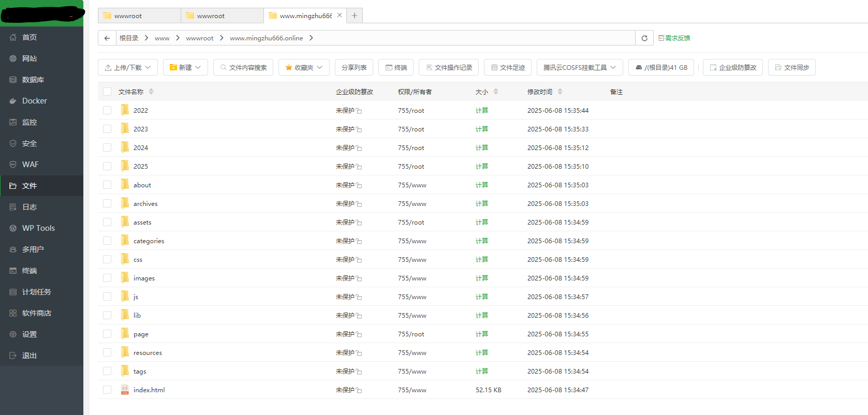This screenshot has width=868, height=415.
Task: Select all files with header checkbox
Action: (107, 92)
